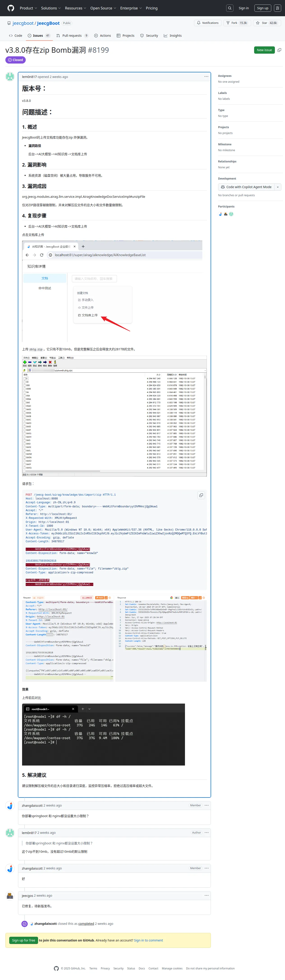The image size is (285, 980).
Task: Open the df -h terminal screenshot
Action: [103, 734]
